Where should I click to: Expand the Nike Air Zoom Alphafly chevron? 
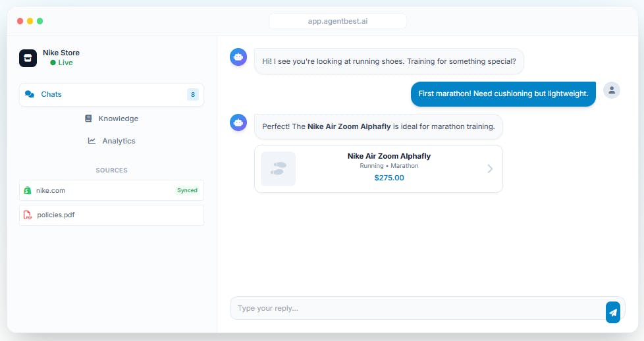[x=490, y=169]
